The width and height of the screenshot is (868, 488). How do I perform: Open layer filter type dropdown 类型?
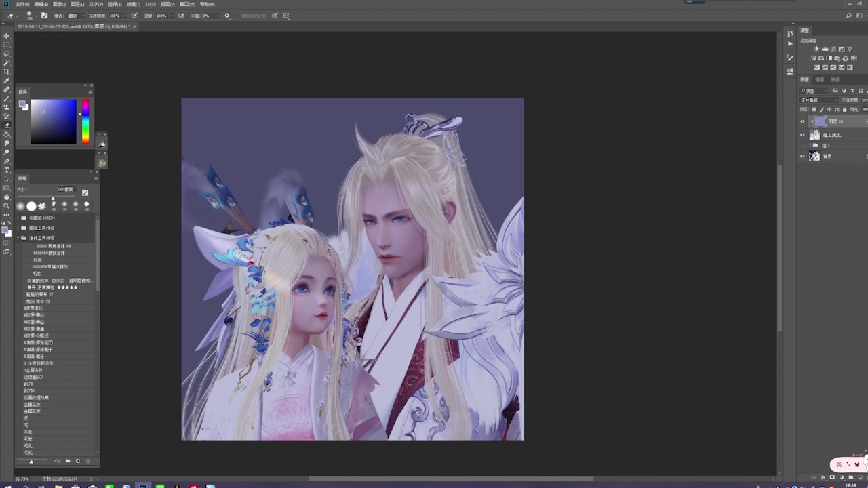tap(814, 90)
